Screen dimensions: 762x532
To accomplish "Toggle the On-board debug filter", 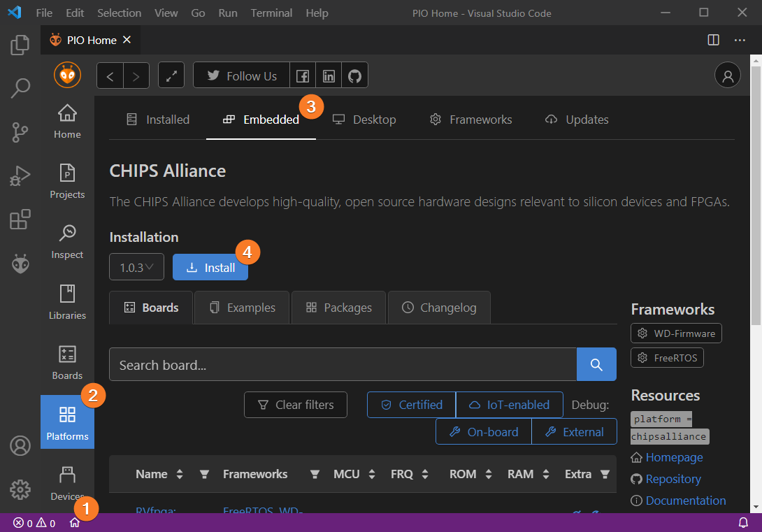I will tap(484, 431).
